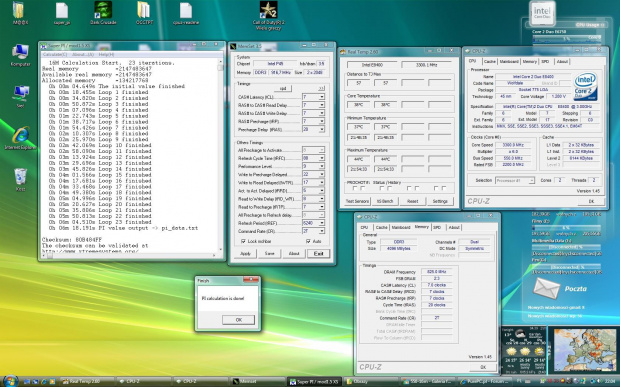Open the Calculate menu in Super PI
Image resolution: width=620 pixels, height=387 pixels.
point(55,55)
